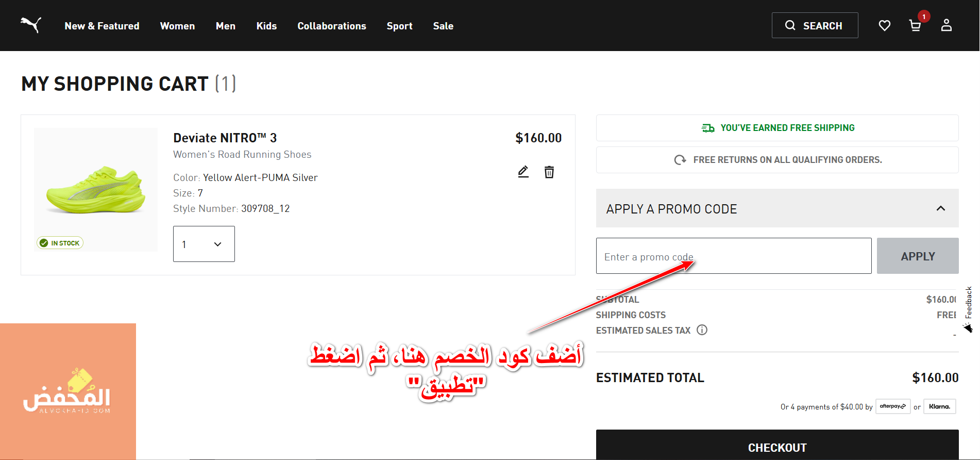980x460 pixels.
Task: Open the Feedback side tab
Action: [x=969, y=308]
